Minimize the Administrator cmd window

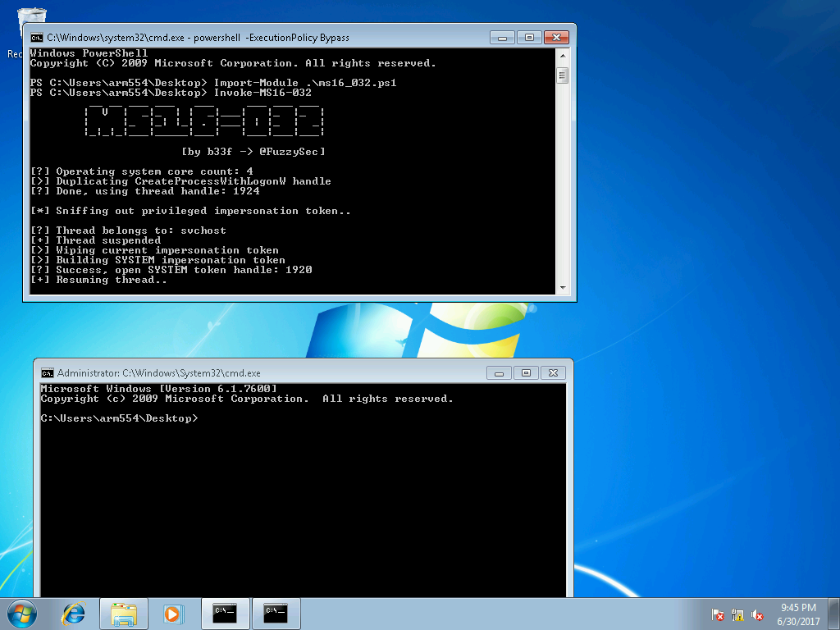point(499,373)
